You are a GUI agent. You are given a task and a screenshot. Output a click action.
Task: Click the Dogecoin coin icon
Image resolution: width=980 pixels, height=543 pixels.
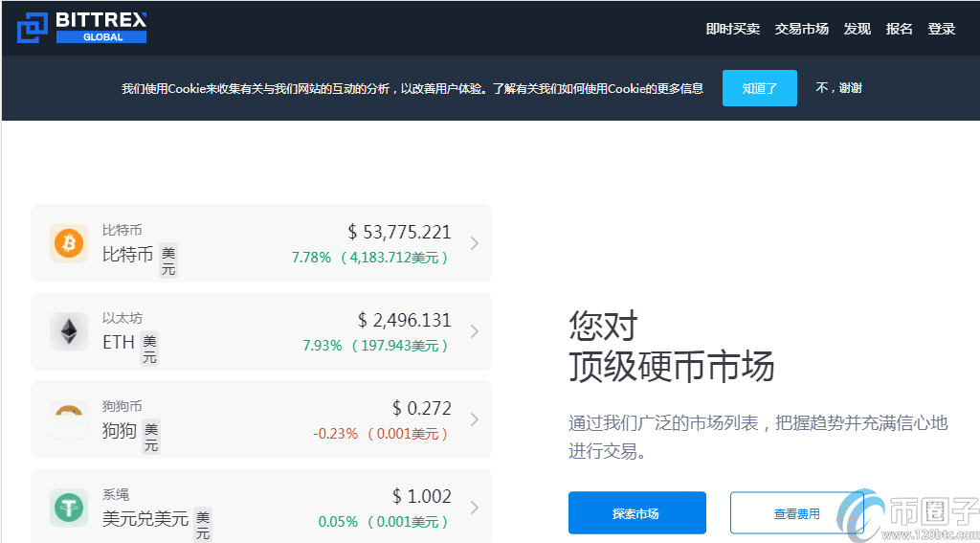pos(69,419)
